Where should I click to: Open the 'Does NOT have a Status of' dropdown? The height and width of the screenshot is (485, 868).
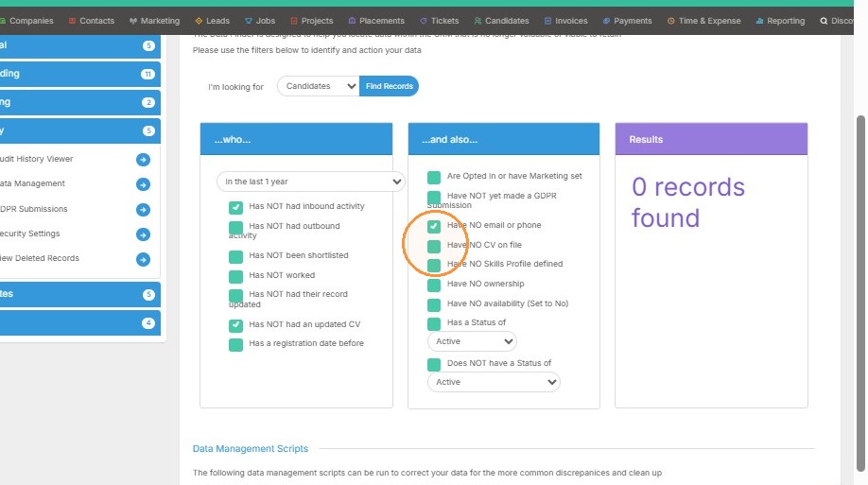(x=494, y=382)
